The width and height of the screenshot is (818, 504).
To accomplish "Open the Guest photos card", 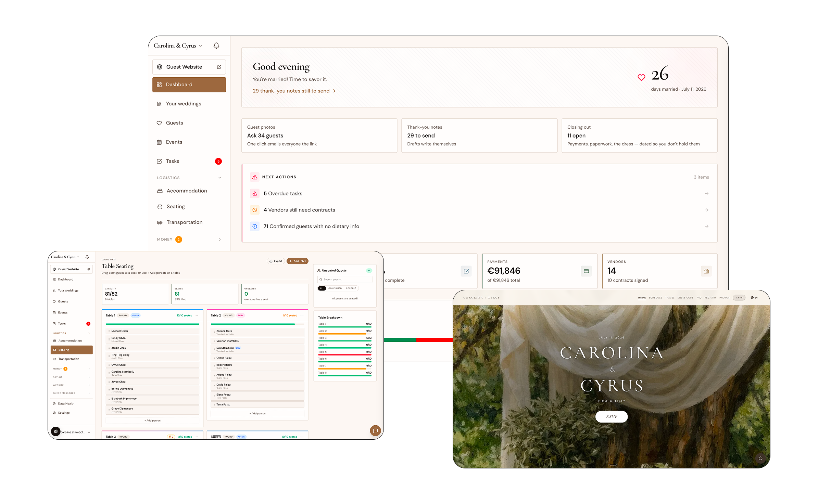I will point(319,135).
